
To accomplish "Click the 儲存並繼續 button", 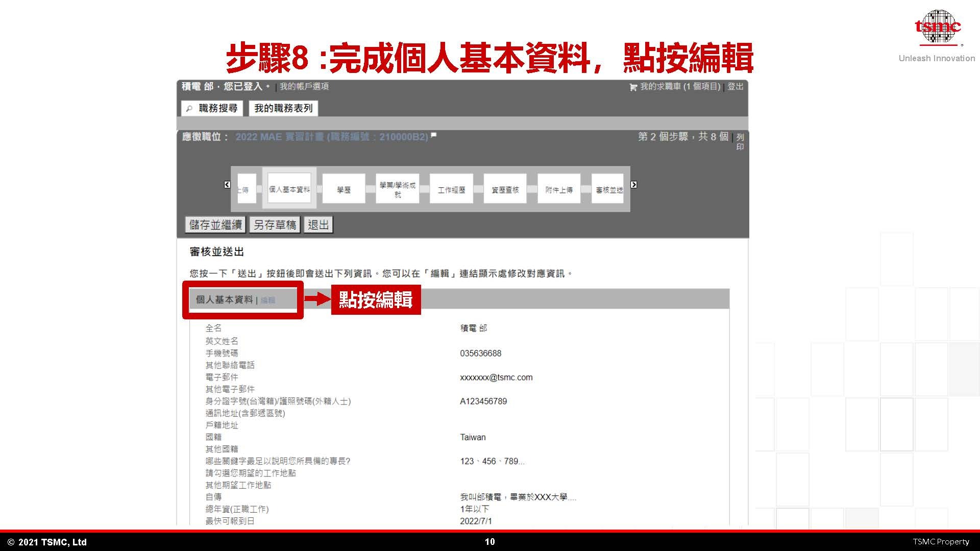I will pos(215,225).
